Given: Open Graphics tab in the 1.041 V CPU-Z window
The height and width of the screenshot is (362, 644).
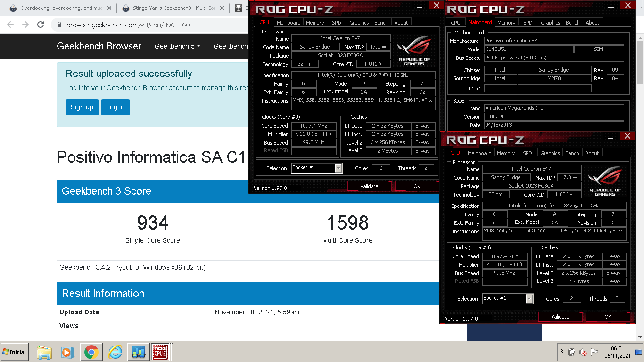Looking at the screenshot, I should [359, 23].
